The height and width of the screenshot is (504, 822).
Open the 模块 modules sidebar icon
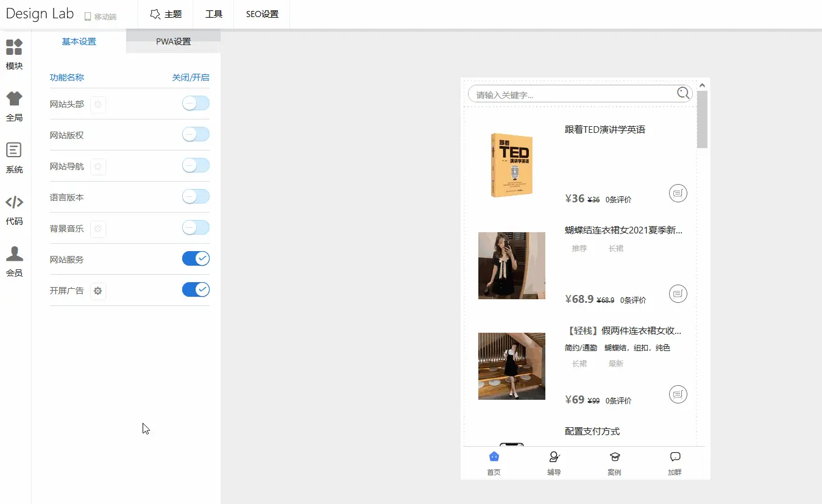point(14,48)
